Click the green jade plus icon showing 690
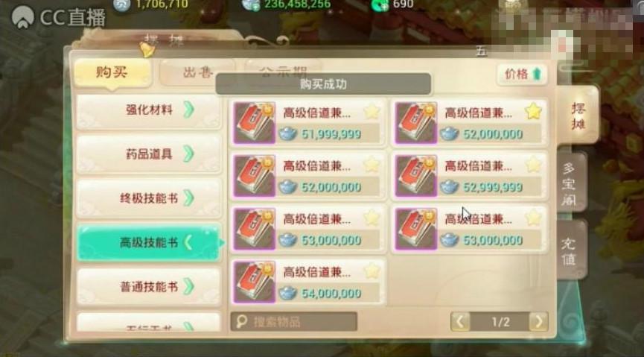 pos(380,5)
